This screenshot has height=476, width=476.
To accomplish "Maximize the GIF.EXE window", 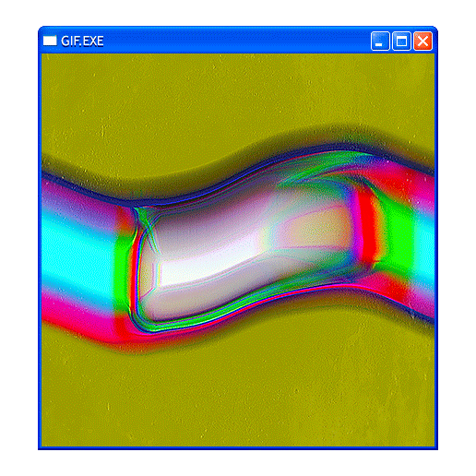I will pyautogui.click(x=401, y=41).
